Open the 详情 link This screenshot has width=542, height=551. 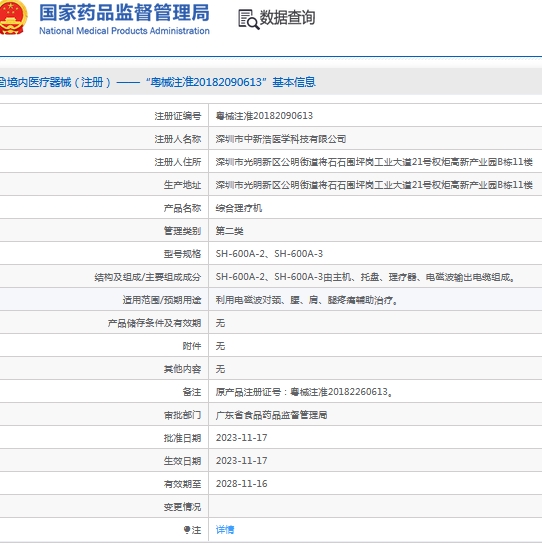click(x=225, y=530)
